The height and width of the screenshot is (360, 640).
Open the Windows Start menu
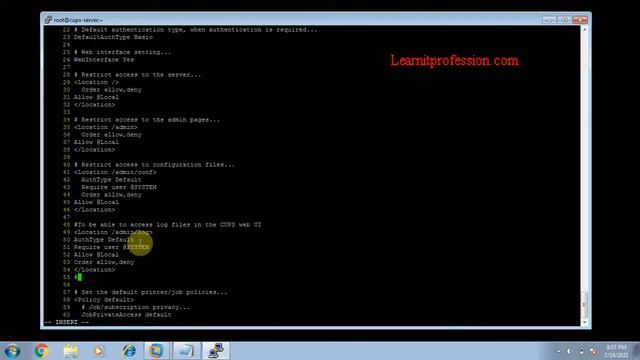(12, 351)
